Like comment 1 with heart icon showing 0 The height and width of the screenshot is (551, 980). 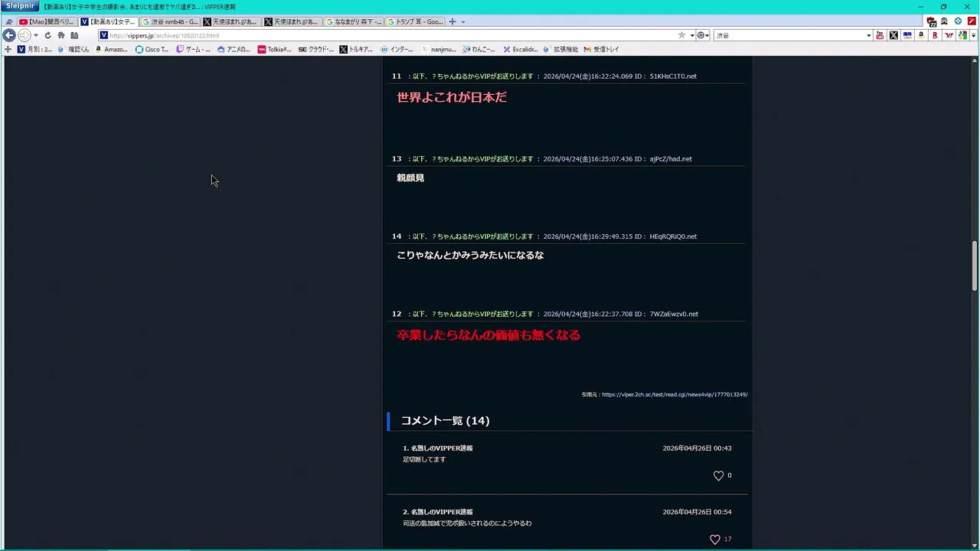pos(718,475)
